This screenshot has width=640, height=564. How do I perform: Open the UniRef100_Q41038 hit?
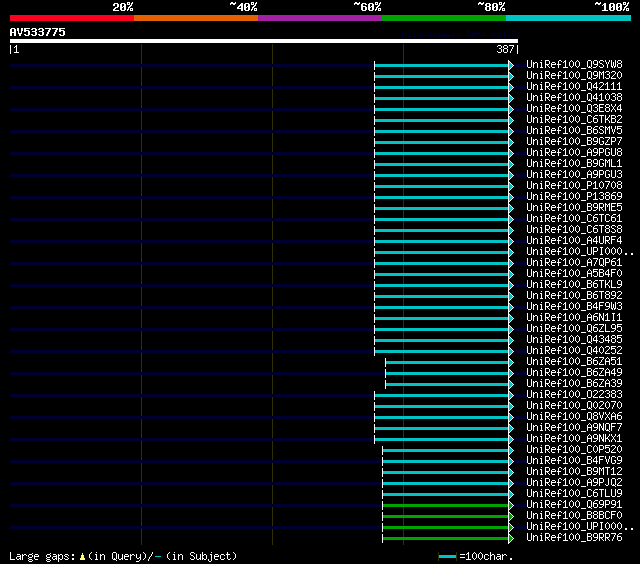click(x=574, y=98)
